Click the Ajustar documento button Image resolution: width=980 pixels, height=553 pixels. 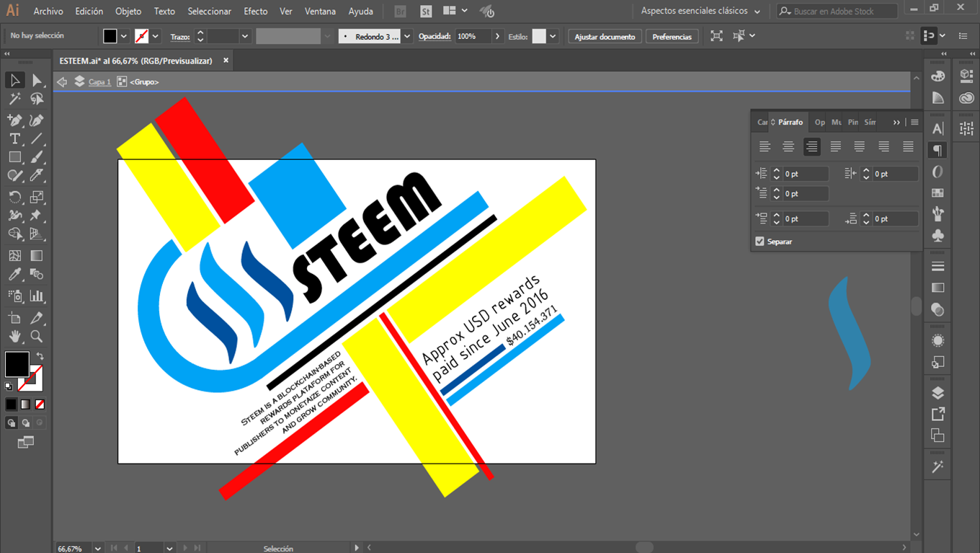[x=605, y=36]
